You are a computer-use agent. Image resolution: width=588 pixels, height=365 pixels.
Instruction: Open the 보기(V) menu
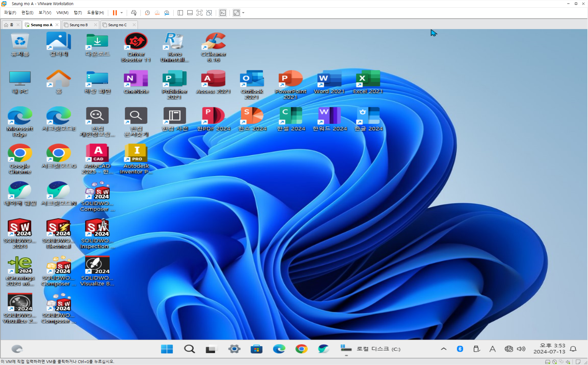click(45, 13)
